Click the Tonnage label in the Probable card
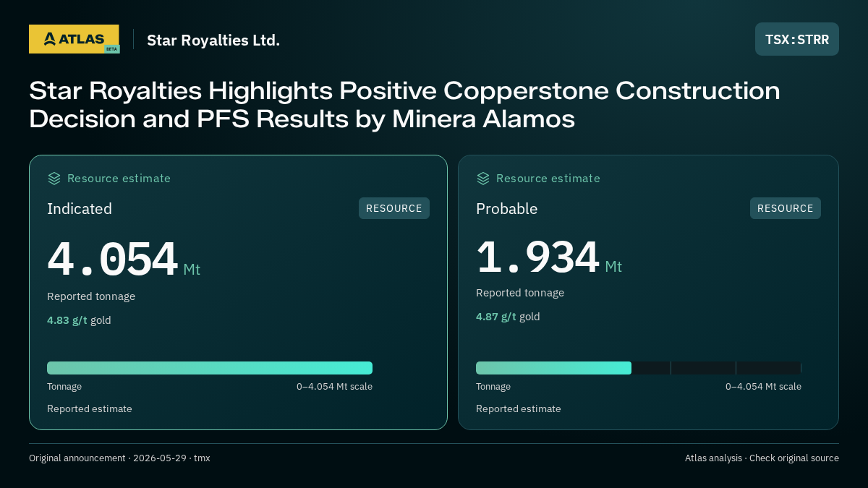Viewport: 868px width, 488px height. [493, 387]
